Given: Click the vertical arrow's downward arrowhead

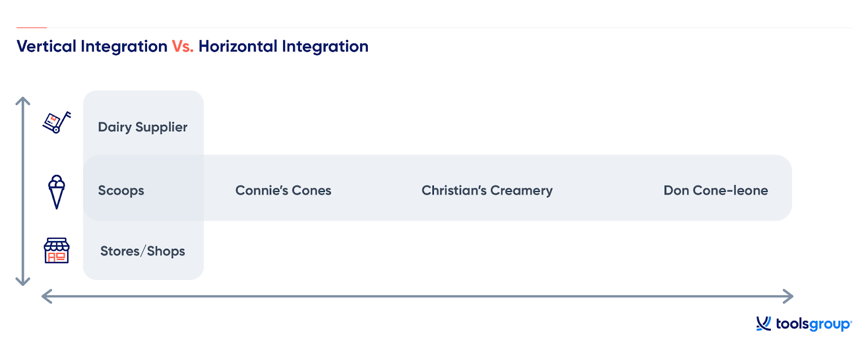Looking at the screenshot, I should point(23,281).
